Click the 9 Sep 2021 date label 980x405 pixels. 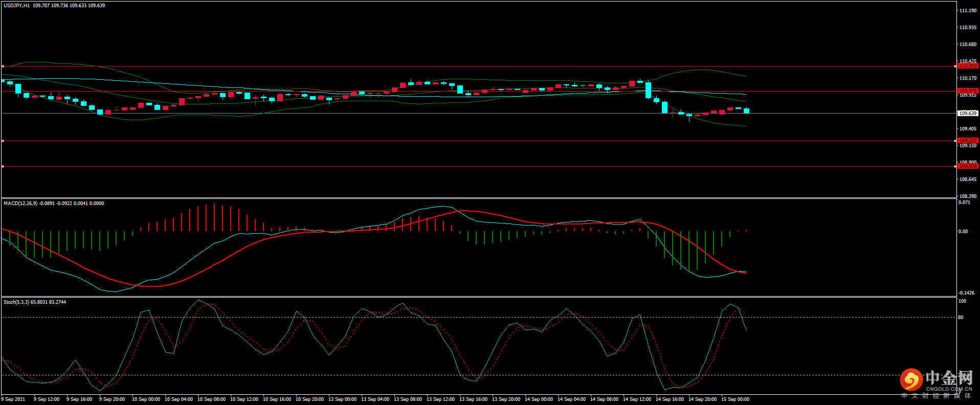13,399
